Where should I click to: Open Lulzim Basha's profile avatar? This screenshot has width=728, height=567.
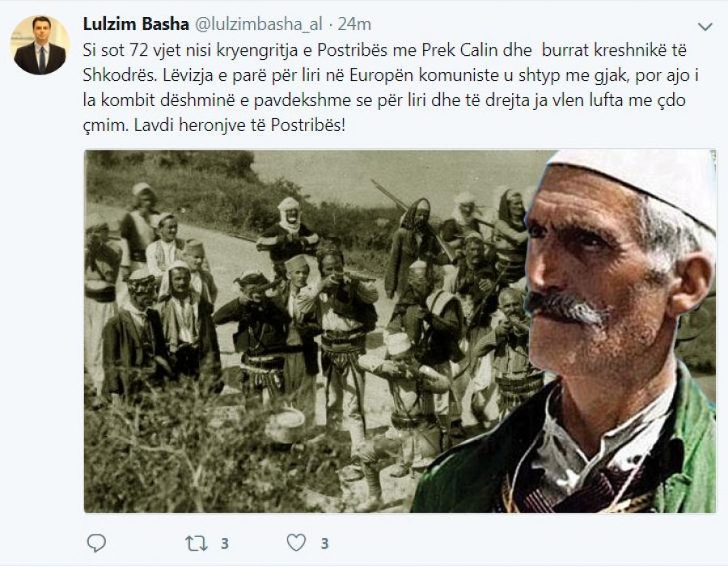40,45
